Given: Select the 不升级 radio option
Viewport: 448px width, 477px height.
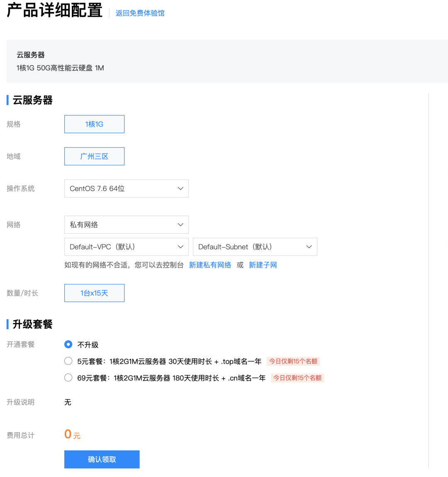Looking at the screenshot, I should point(68,345).
